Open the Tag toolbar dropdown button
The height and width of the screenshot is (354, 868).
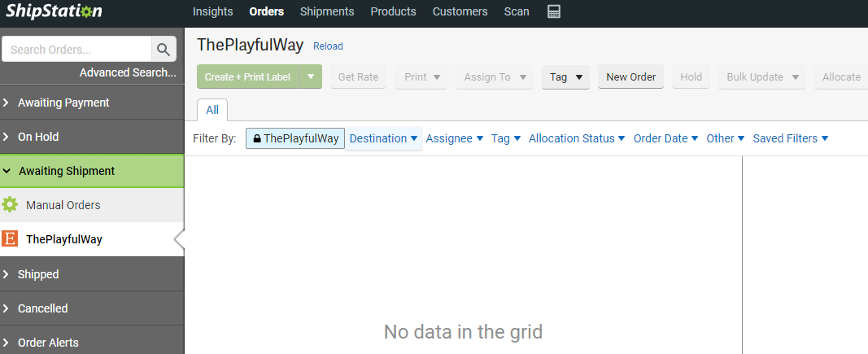coord(565,77)
